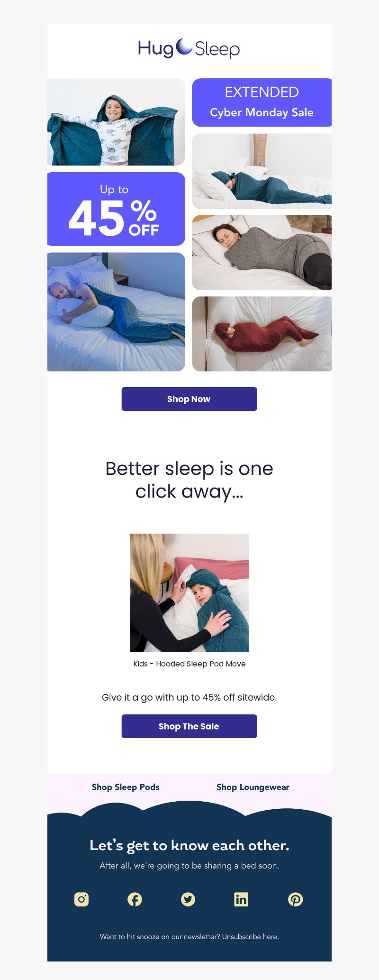The image size is (379, 980).
Task: Open the teal sleep pod on bed photo
Action: [x=262, y=171]
